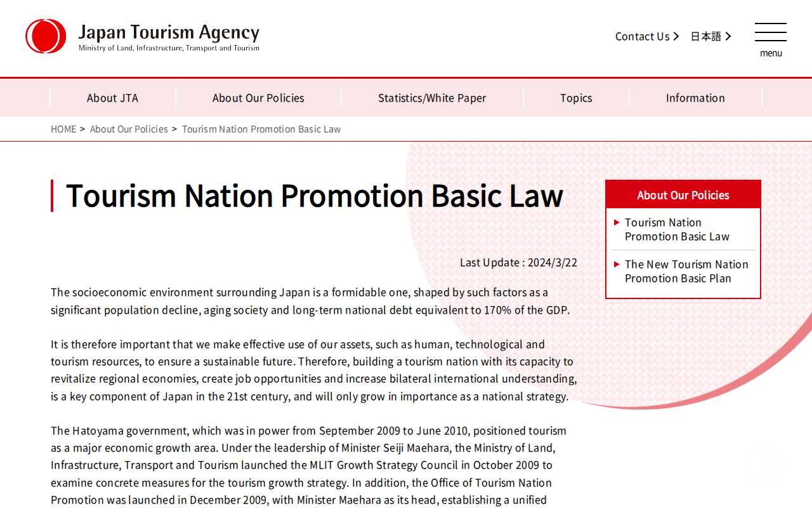This screenshot has height=508, width=812.
Task: Click the Tourism Nation Promotion Basic Law heading
Action: click(315, 195)
